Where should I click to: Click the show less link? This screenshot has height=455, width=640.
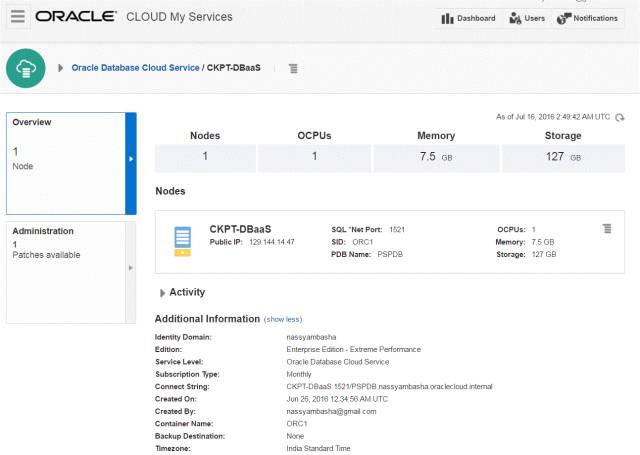tap(281, 319)
